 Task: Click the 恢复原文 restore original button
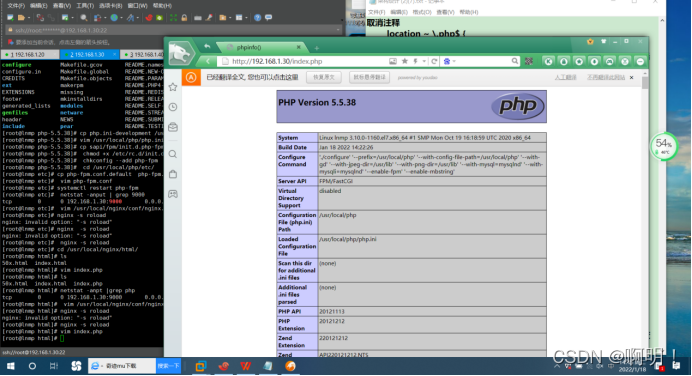click(x=323, y=77)
